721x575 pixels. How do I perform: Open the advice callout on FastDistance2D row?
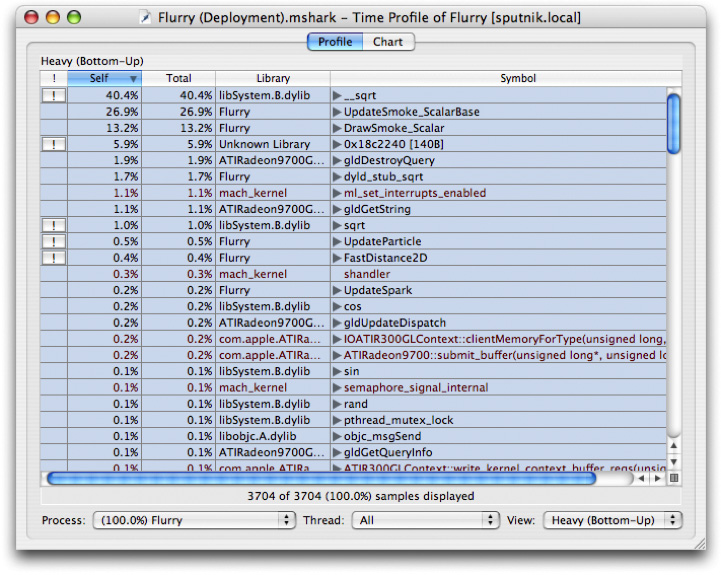53,258
